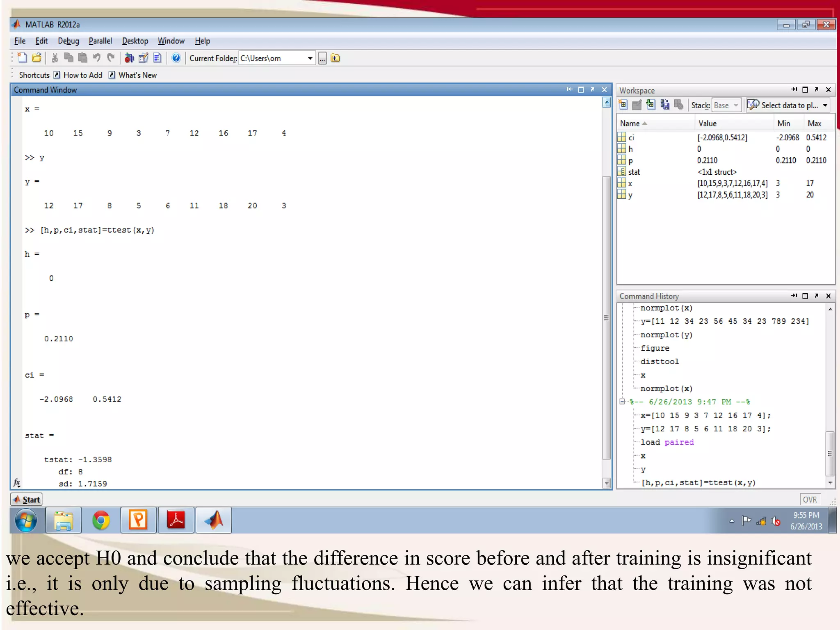This screenshot has width=840, height=630.
Task: Click the blue Help question mark icon
Action: tap(176, 58)
